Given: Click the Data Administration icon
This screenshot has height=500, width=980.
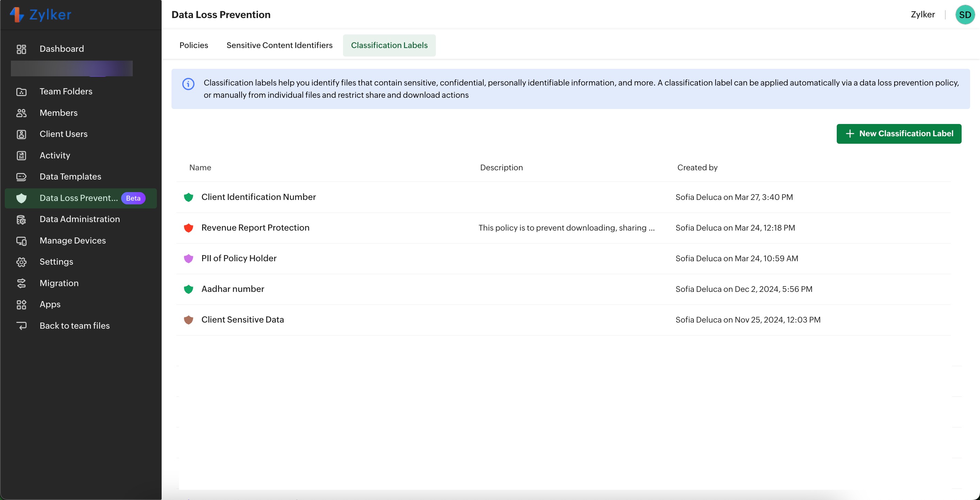Looking at the screenshot, I should click(x=21, y=219).
